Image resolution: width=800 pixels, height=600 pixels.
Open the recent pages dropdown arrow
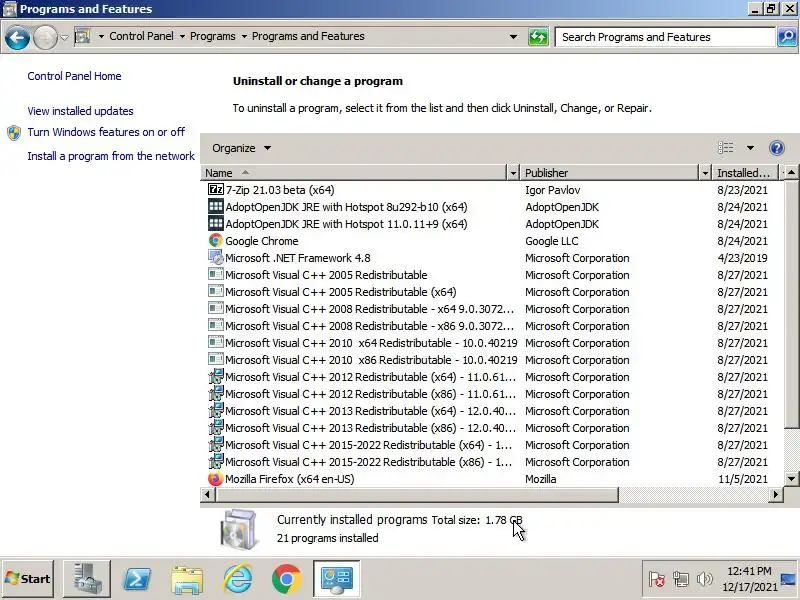64,37
